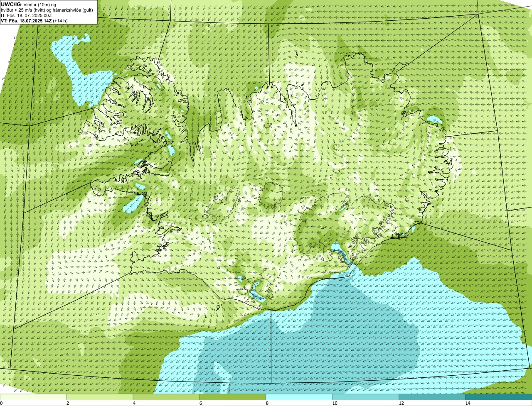This screenshot has height=406, width=532.
Task: Click the legend scale label "6"
Action: (200, 403)
